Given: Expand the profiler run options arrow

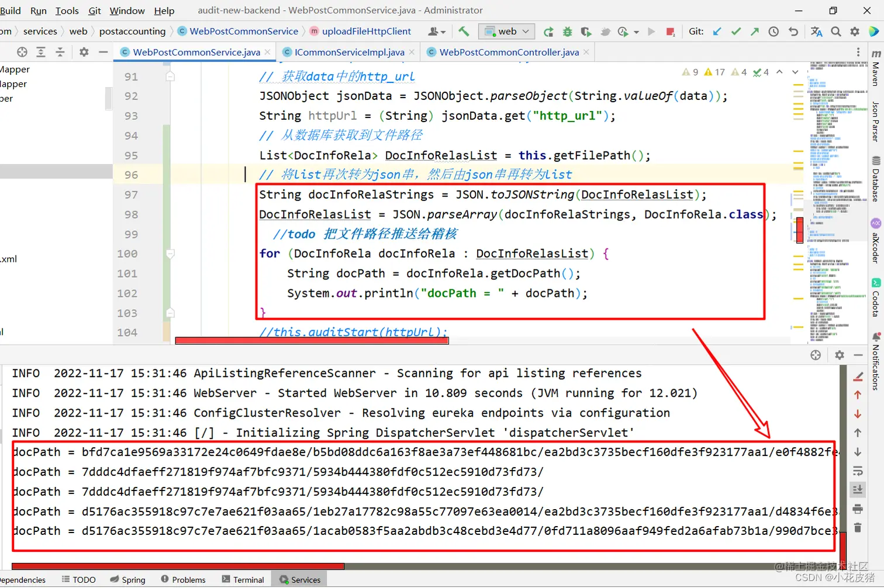Looking at the screenshot, I should click(x=636, y=32).
